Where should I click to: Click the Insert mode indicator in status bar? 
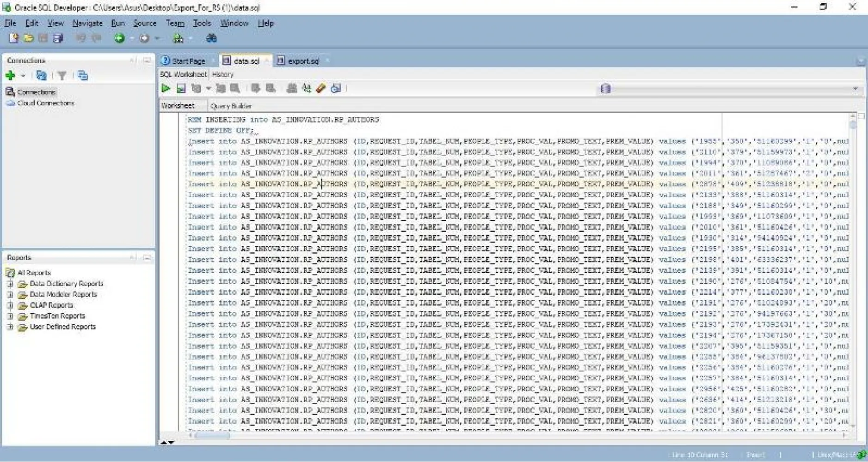(x=756, y=455)
